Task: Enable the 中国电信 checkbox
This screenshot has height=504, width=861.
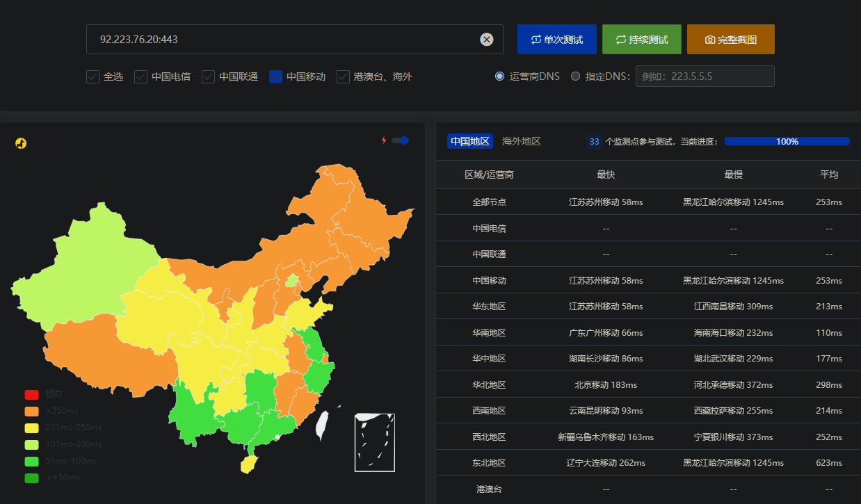Action: coord(141,76)
